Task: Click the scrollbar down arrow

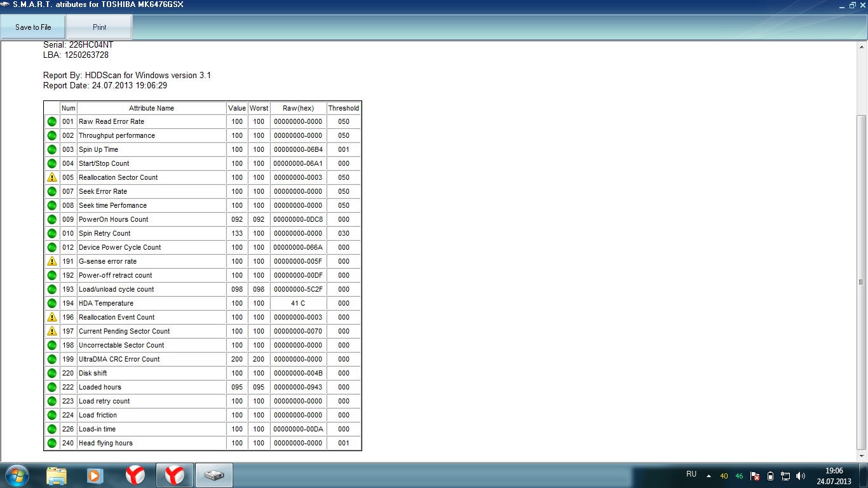Action: pos(862,456)
